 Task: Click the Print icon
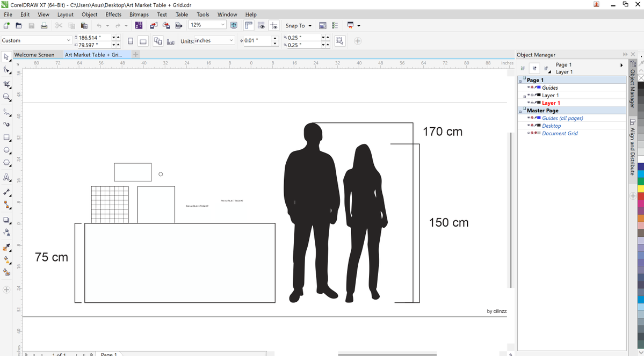click(x=44, y=25)
